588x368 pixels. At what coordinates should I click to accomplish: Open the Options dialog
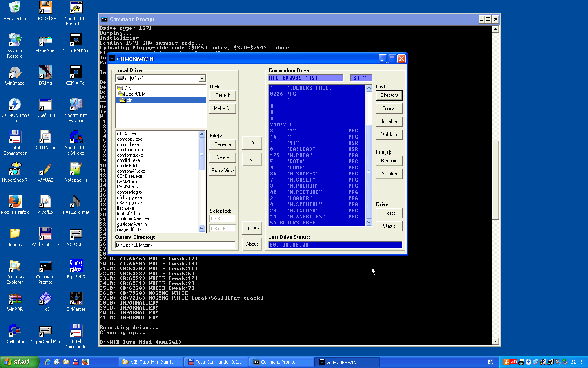[x=252, y=228]
